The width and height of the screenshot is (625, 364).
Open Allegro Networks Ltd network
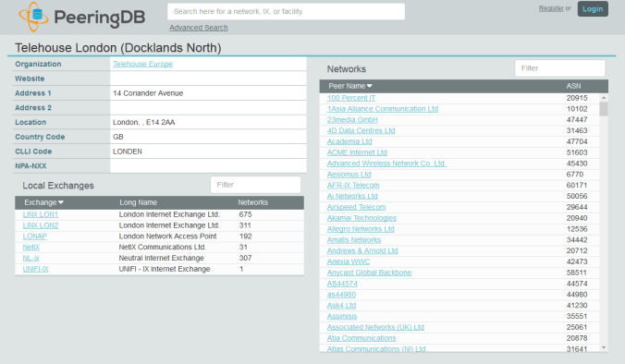361,229
